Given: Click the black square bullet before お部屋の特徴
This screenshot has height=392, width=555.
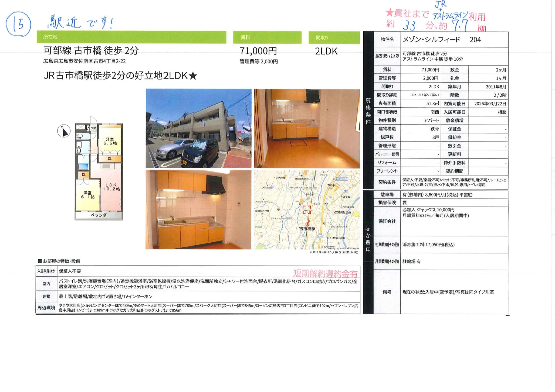Looking at the screenshot, I should pos(40,261).
